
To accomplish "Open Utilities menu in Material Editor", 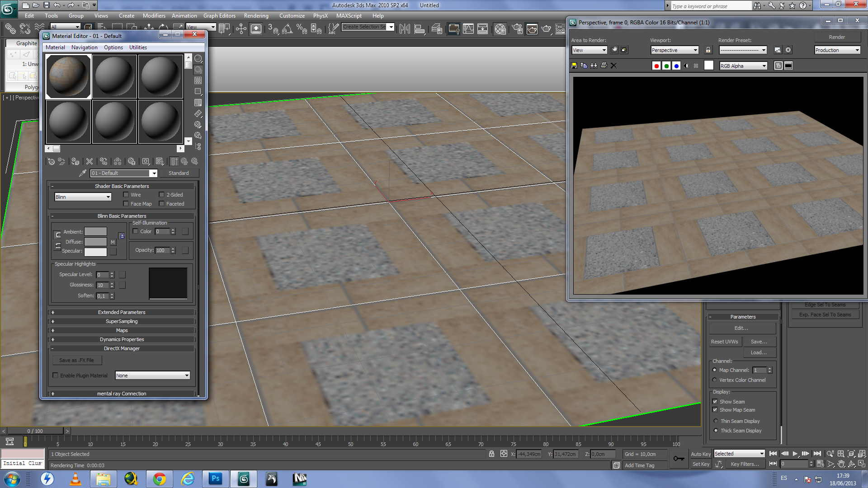I will click(138, 47).
